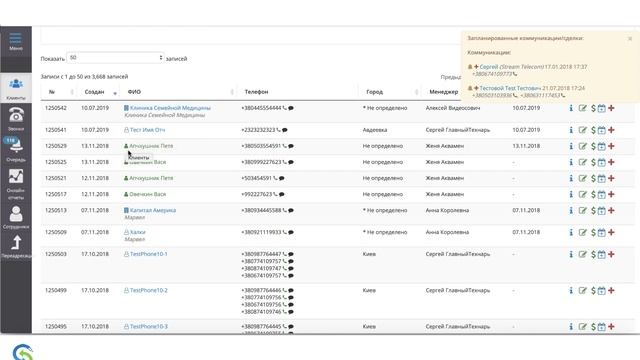640x360 pixels.
Task: Open the hamburger Menu in sidebar
Action: tap(16, 42)
